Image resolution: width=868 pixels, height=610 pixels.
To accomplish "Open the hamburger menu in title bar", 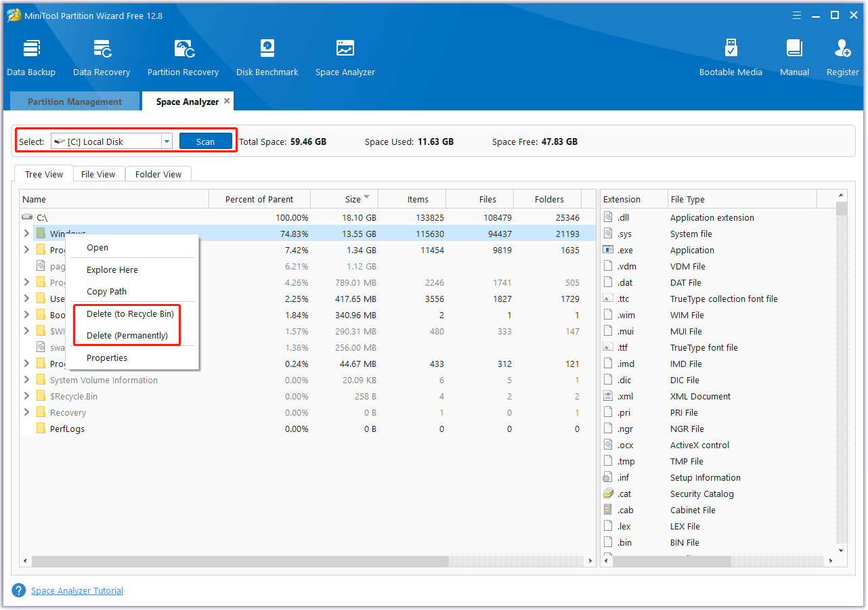I will (x=797, y=15).
